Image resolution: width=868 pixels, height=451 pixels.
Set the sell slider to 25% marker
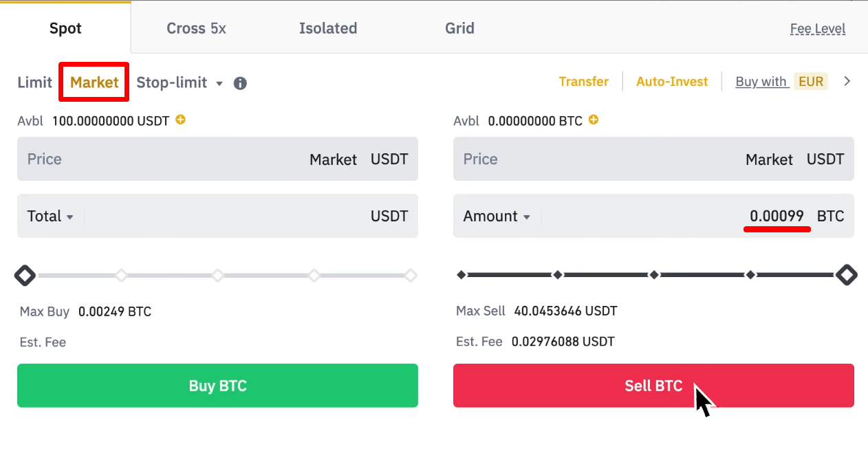(558, 275)
